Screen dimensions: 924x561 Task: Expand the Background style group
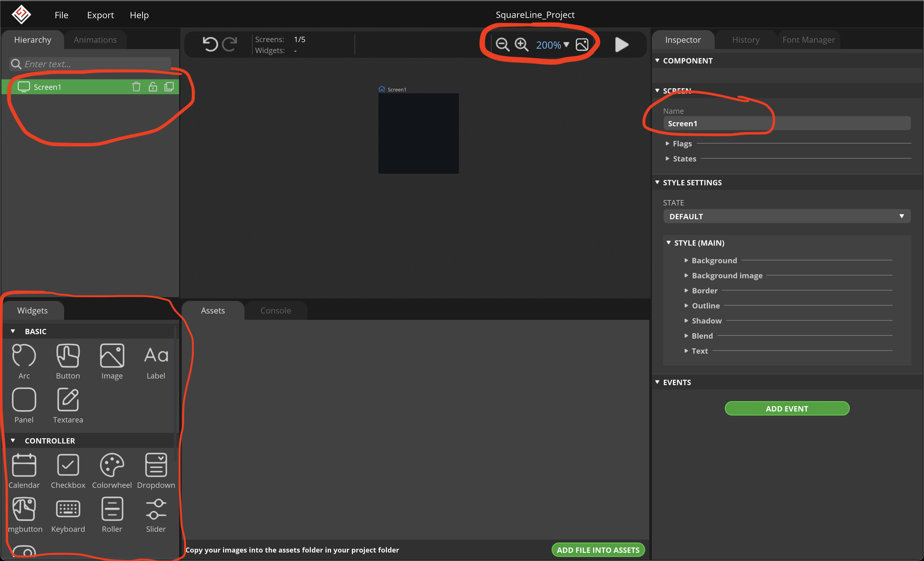click(x=686, y=260)
